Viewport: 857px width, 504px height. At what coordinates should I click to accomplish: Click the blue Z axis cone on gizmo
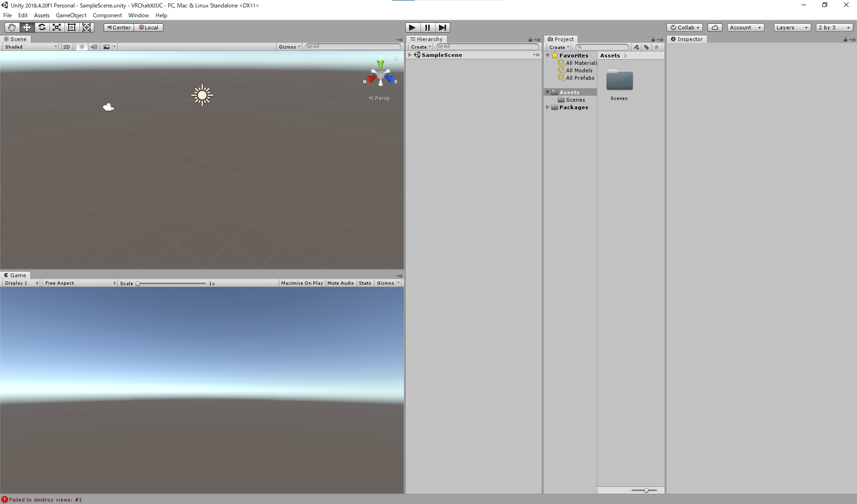point(390,79)
